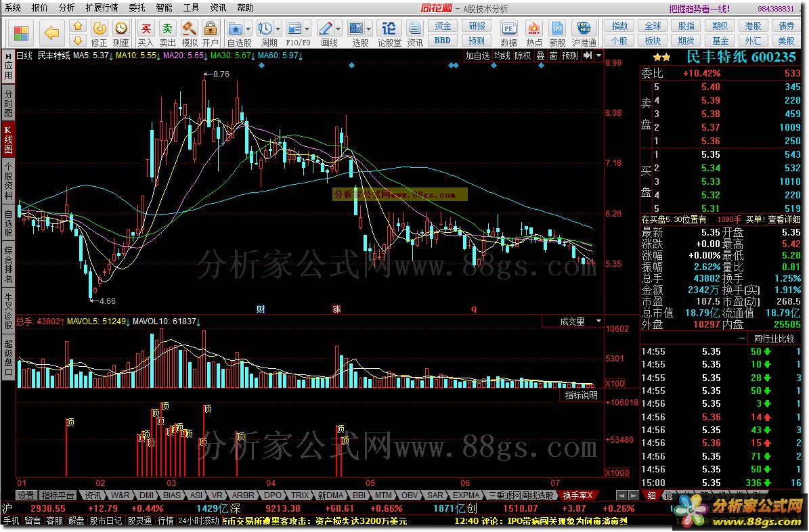Expand the 画线 dropdown arrow

pyautogui.click(x=338, y=29)
